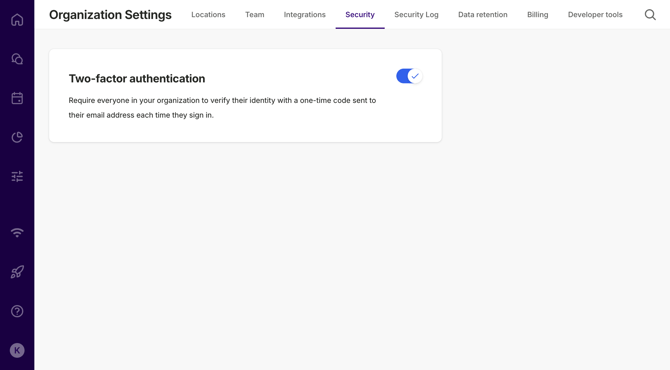Viewport: 670px width, 370px height.
Task: Open the help question mark icon
Action: tap(17, 311)
